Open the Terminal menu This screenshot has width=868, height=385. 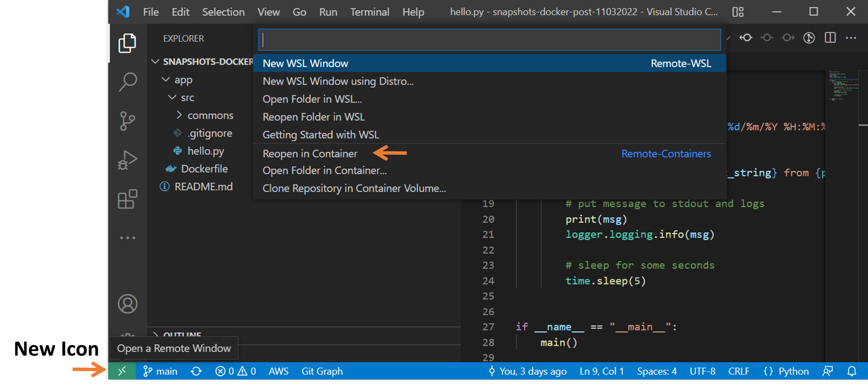click(370, 12)
